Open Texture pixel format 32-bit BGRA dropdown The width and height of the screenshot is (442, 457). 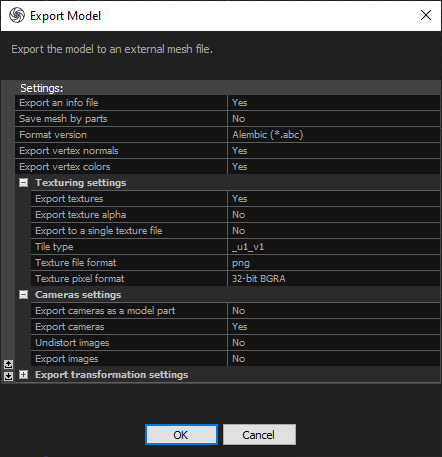pyautogui.click(x=333, y=279)
